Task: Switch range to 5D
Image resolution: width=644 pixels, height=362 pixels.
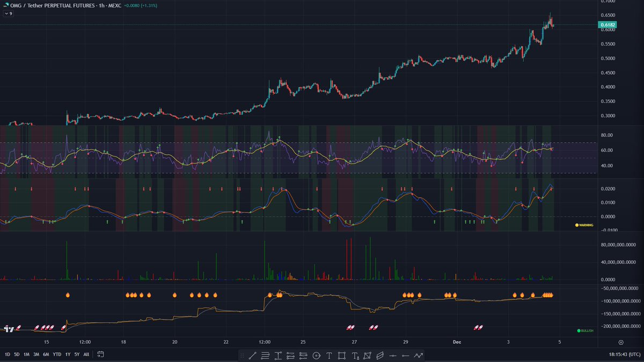Action: tap(17, 354)
